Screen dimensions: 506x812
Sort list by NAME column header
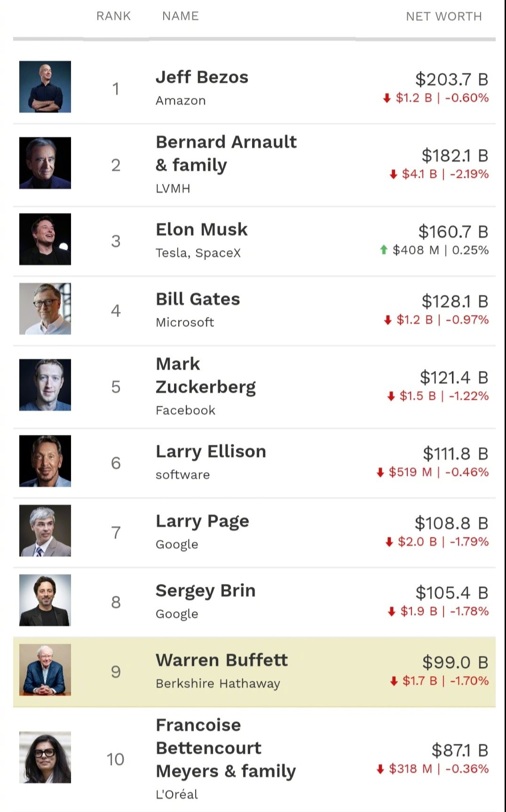(181, 16)
